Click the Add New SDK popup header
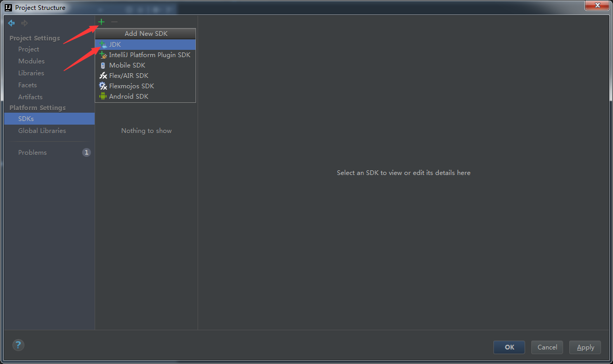This screenshot has height=364, width=613. pos(146,34)
